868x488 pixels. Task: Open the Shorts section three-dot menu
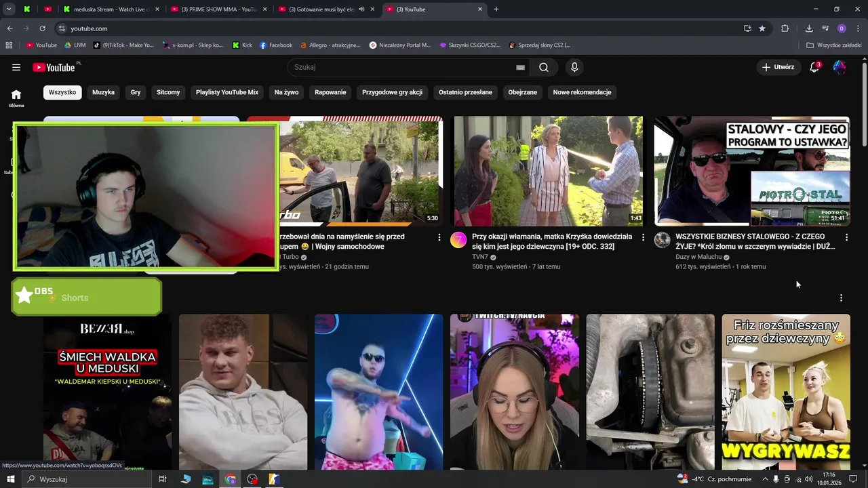(841, 298)
